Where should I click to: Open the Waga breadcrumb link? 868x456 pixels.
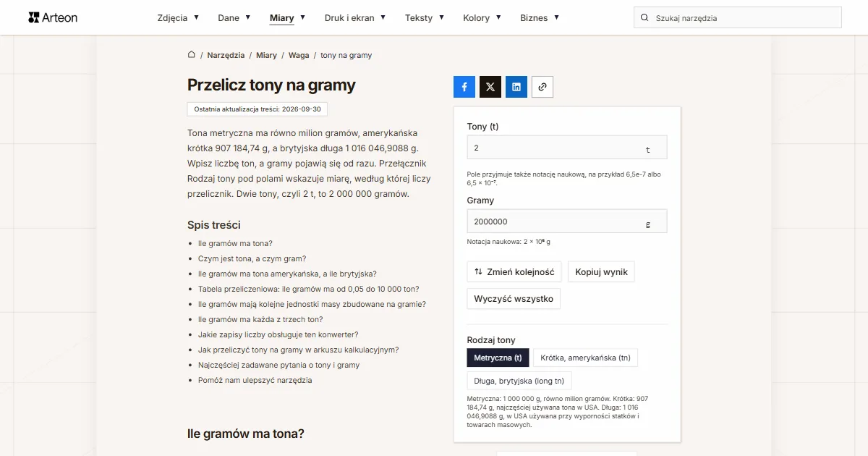299,55
